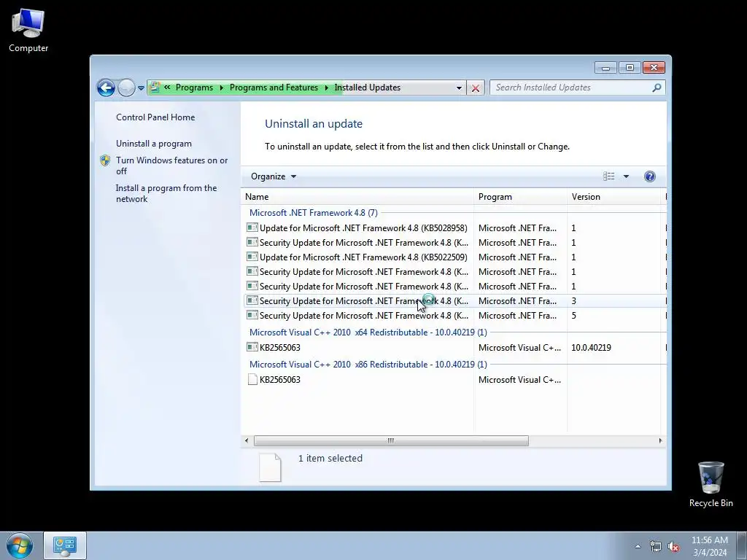Click horizontal scrollbar right arrow
Viewport: 747px width, 560px height.
[660, 440]
